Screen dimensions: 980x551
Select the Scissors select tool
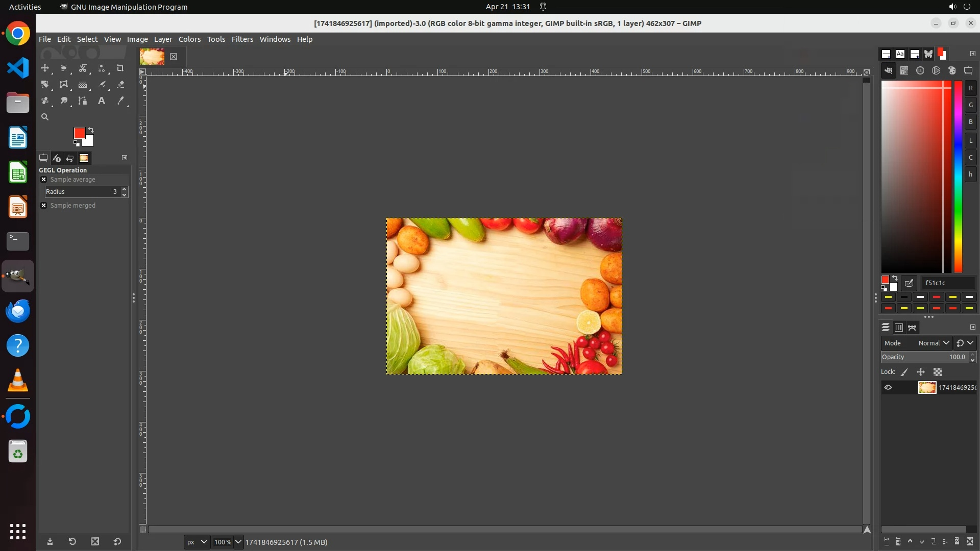[83, 68]
